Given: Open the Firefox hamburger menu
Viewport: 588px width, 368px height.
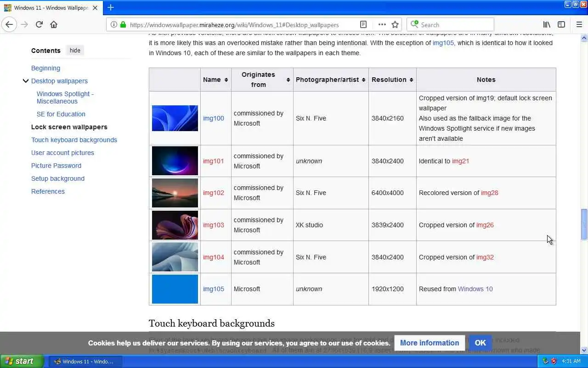Looking at the screenshot, I should pos(579,24).
